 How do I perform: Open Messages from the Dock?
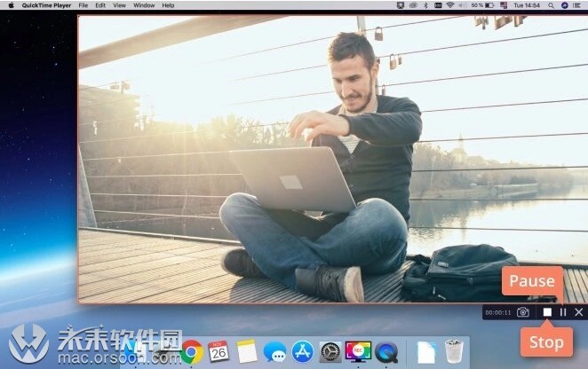click(x=274, y=352)
